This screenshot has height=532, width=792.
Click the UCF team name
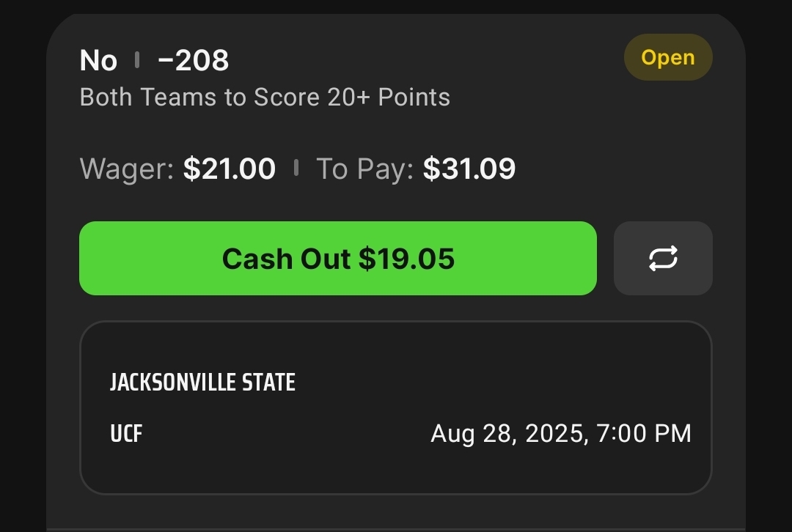point(126,434)
